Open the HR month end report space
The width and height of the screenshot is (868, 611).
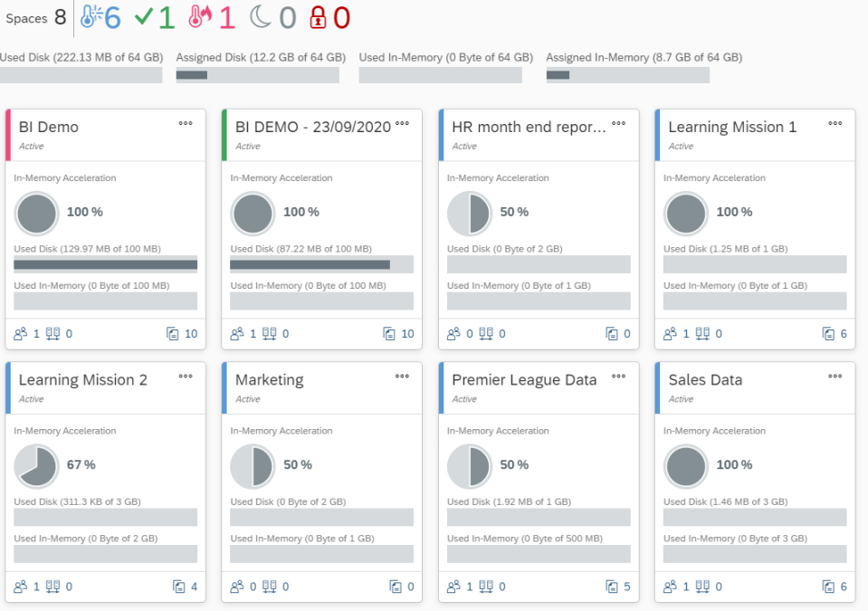coord(529,128)
